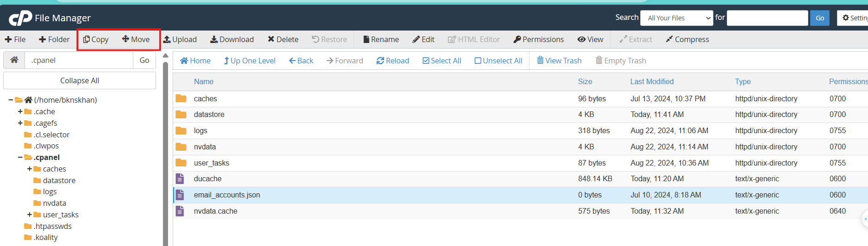Delete the selected file
The image size is (868, 246).
(x=283, y=39)
